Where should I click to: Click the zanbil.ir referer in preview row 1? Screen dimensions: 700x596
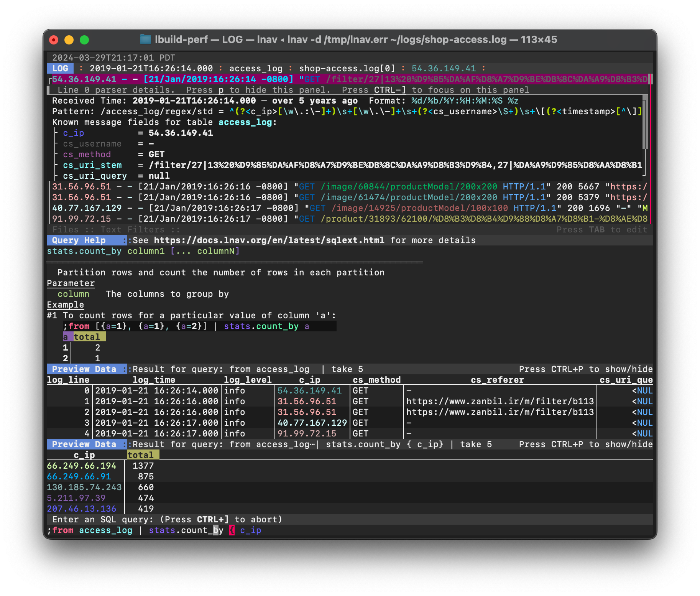(500, 401)
